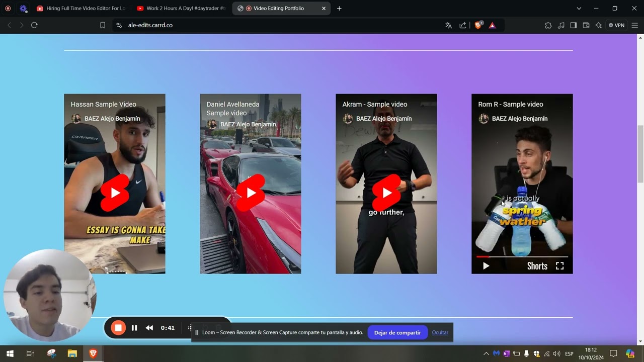The image size is (644, 362).
Task: Open browser hamburger main menu
Action: tap(635, 25)
